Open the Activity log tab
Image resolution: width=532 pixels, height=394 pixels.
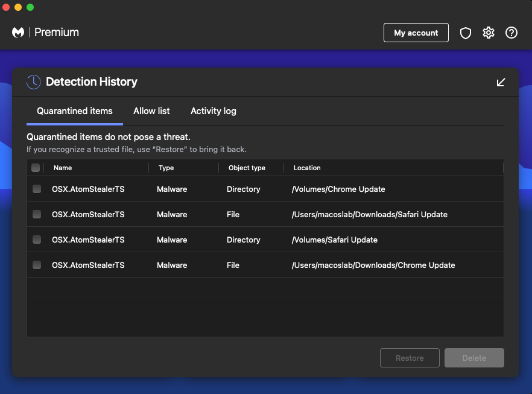(x=214, y=111)
